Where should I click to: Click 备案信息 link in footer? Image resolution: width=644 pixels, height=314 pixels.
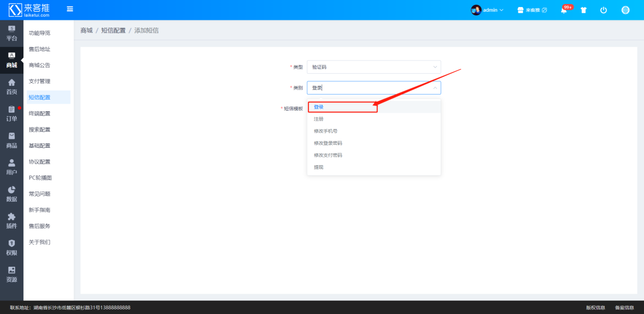624,307
